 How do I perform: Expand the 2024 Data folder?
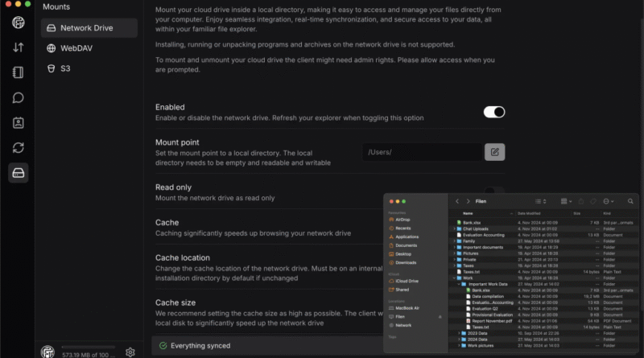pos(459,339)
